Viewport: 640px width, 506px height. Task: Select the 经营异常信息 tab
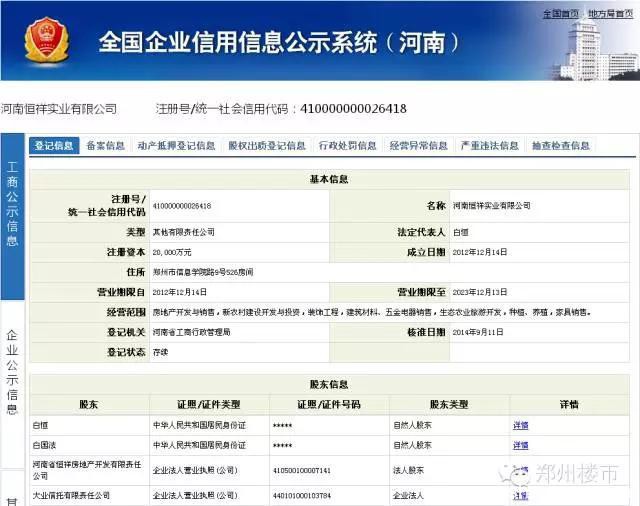pos(418,146)
